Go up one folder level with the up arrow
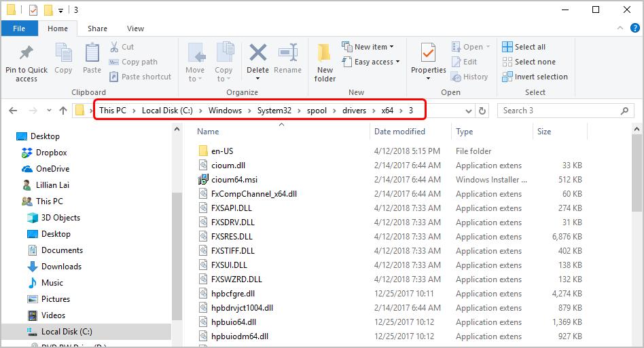644x348 pixels. (x=63, y=111)
